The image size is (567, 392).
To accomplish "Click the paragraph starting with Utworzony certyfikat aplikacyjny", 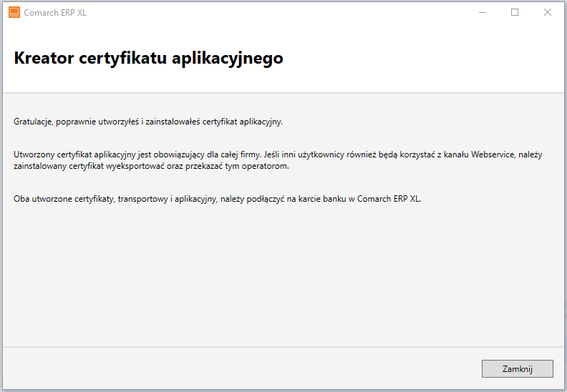I will click(278, 160).
